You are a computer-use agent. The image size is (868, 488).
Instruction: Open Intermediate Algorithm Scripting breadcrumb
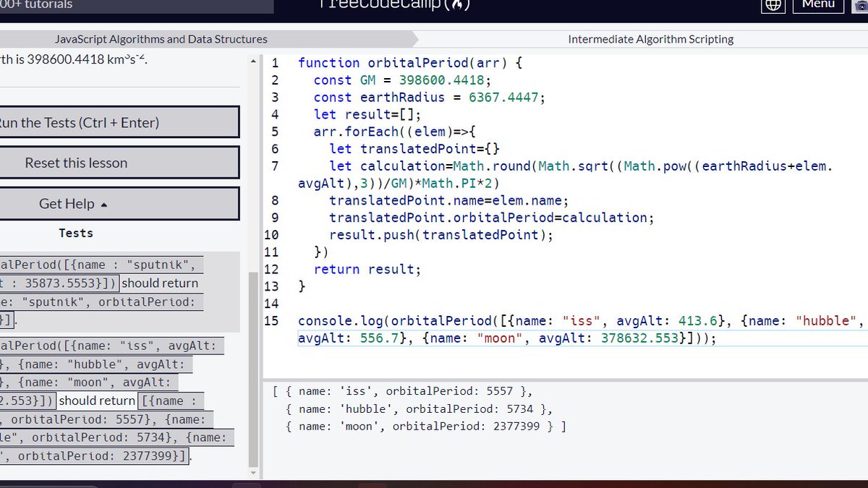650,39
